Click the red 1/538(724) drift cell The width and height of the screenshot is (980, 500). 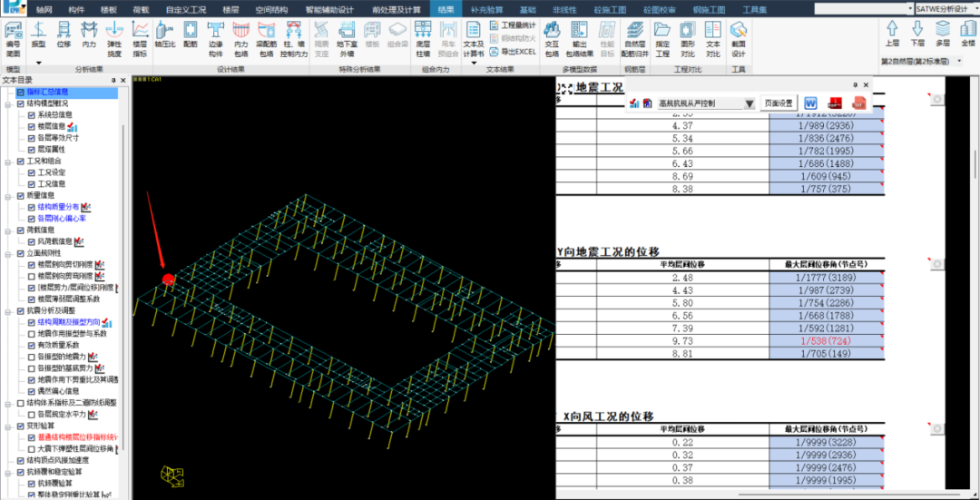point(827,342)
